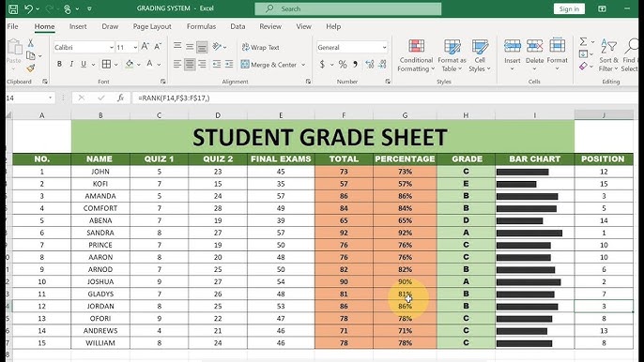Select Align Right icon
The height and width of the screenshot is (362, 644).
coord(202,64)
